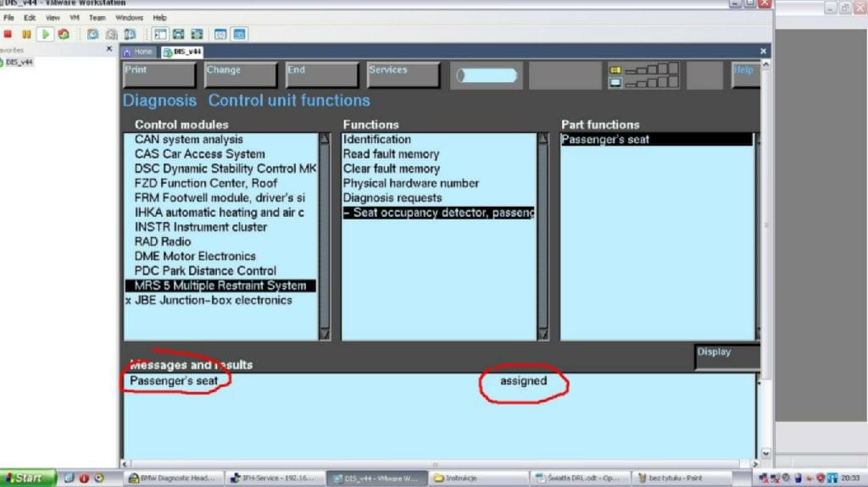868x487 pixels.
Task: Open IFH-Service taskbar item
Action: tap(275, 479)
